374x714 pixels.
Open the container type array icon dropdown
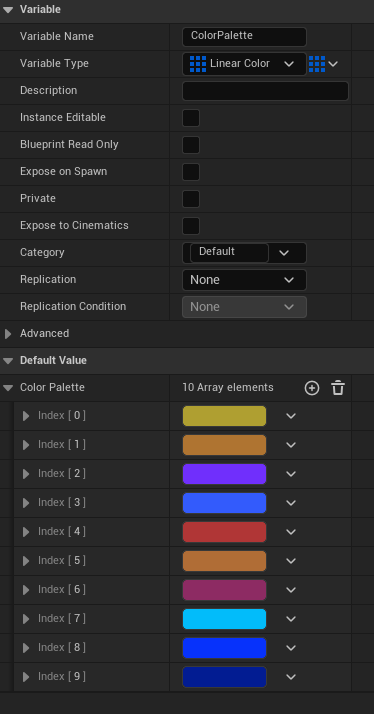click(x=323, y=64)
